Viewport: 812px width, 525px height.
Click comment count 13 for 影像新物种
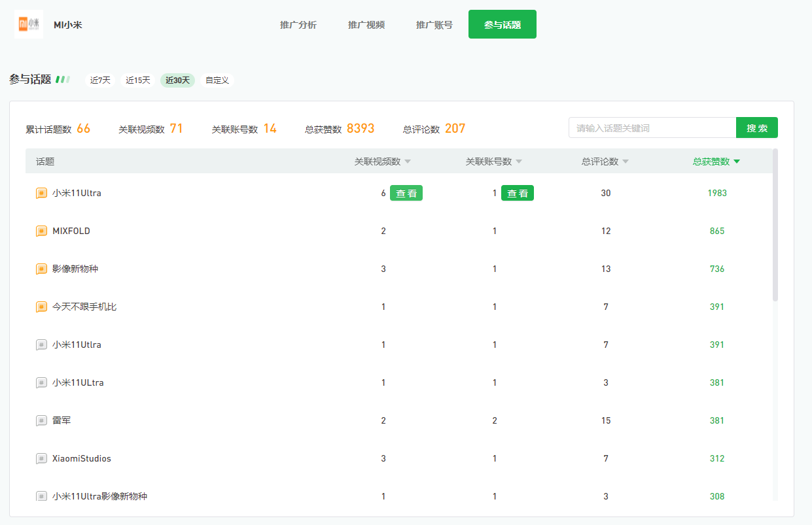(606, 269)
